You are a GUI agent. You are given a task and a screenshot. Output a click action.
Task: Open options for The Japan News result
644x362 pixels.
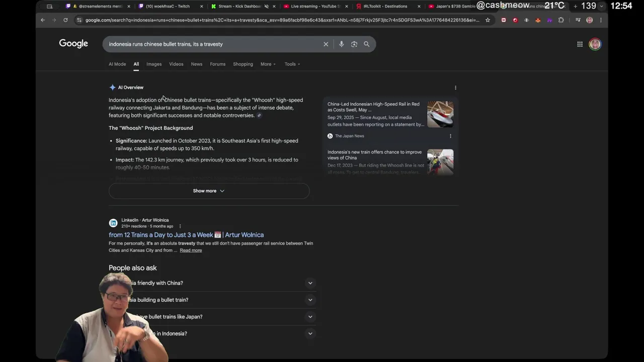coord(450,136)
